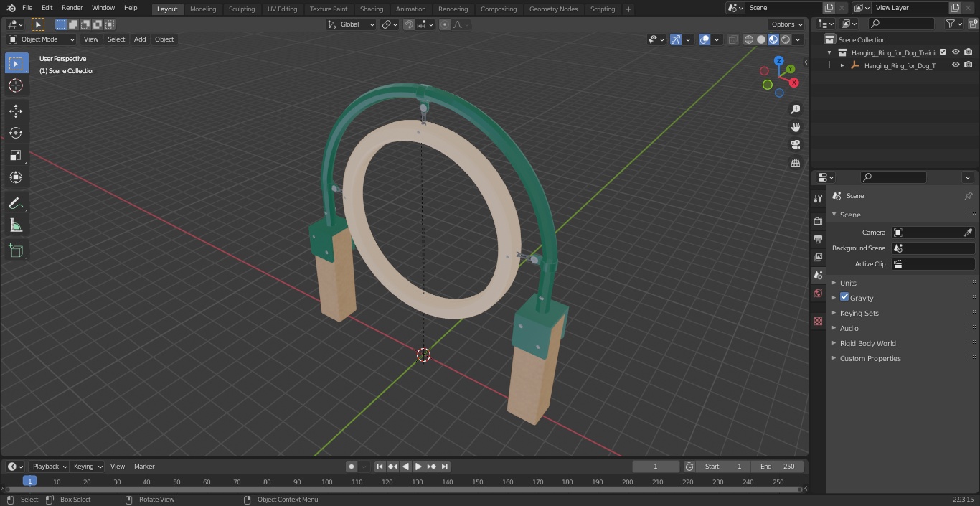Select the Cursor tool in toolbar
This screenshot has width=980, height=506.
16,85
